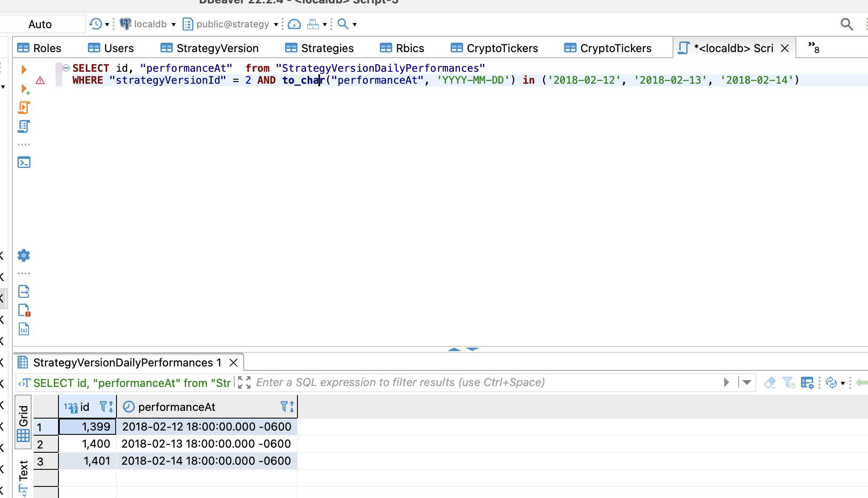
Task: Open the SQL editor settings gear
Action: [24, 255]
